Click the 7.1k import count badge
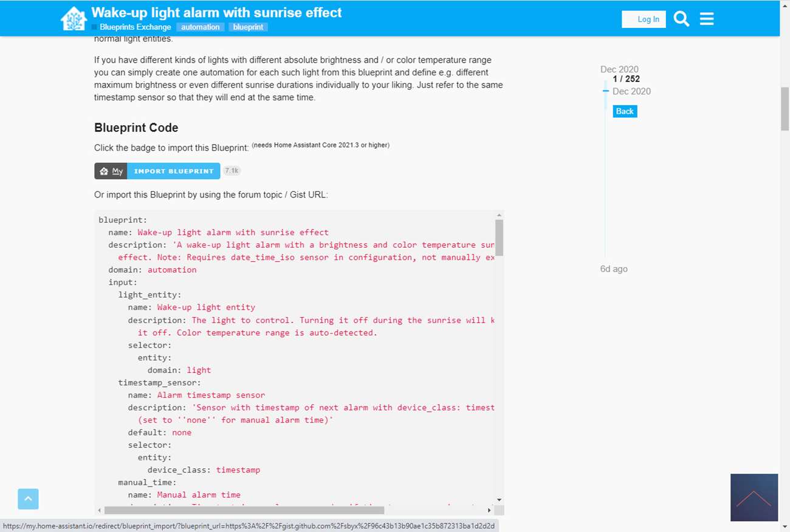Image resolution: width=790 pixels, height=532 pixels. 232,171
